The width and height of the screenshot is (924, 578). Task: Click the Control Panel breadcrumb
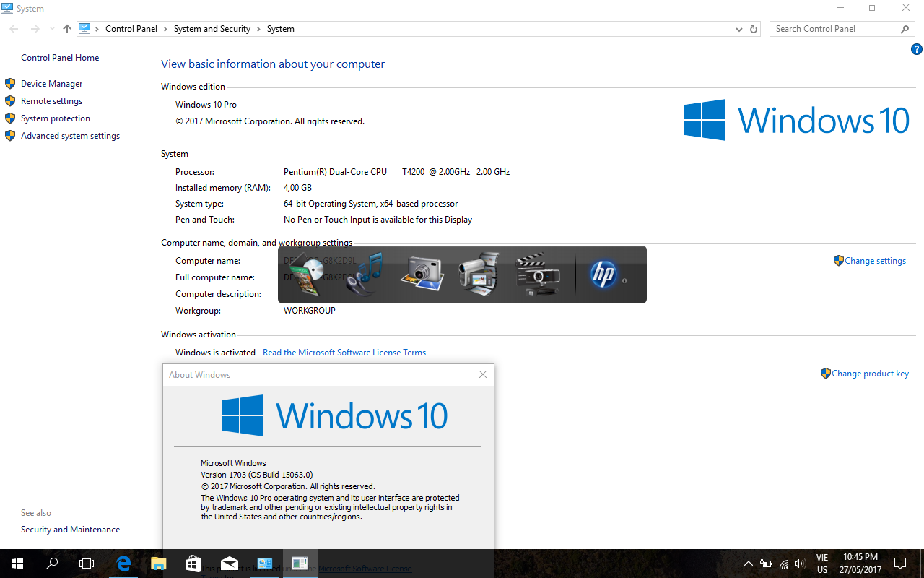pyautogui.click(x=131, y=29)
